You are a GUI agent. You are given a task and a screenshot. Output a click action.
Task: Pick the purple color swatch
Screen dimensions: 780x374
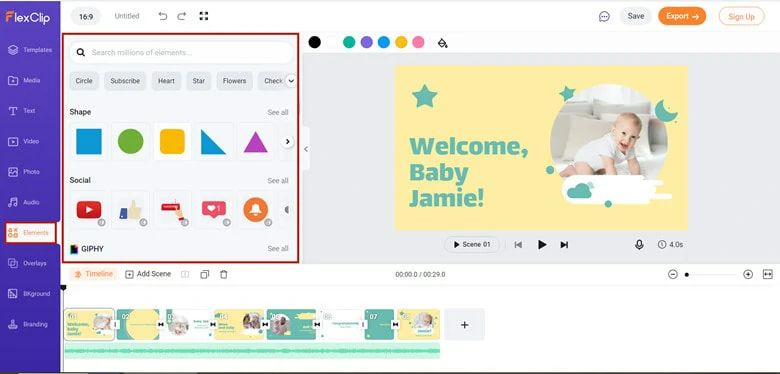point(367,42)
